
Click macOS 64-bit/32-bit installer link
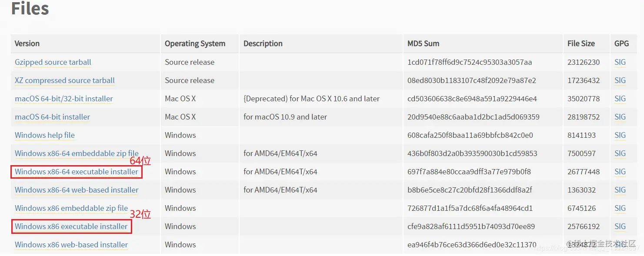64,99
